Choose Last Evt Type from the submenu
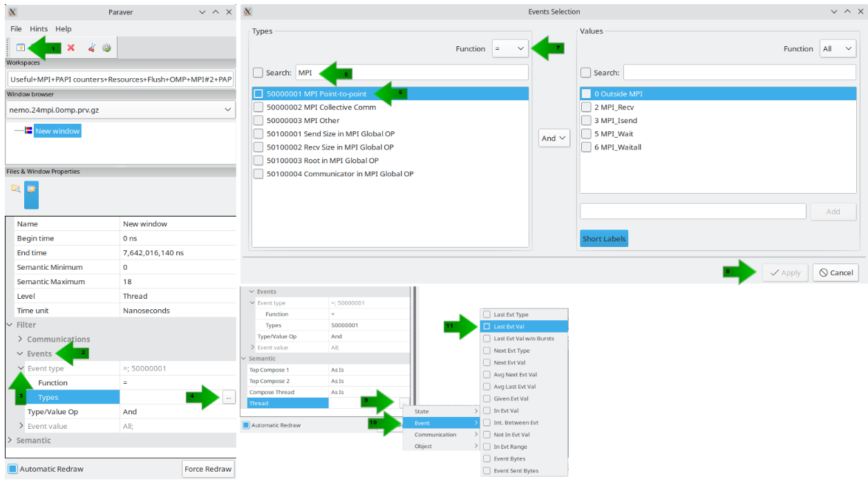The image size is (868, 489). (524, 315)
